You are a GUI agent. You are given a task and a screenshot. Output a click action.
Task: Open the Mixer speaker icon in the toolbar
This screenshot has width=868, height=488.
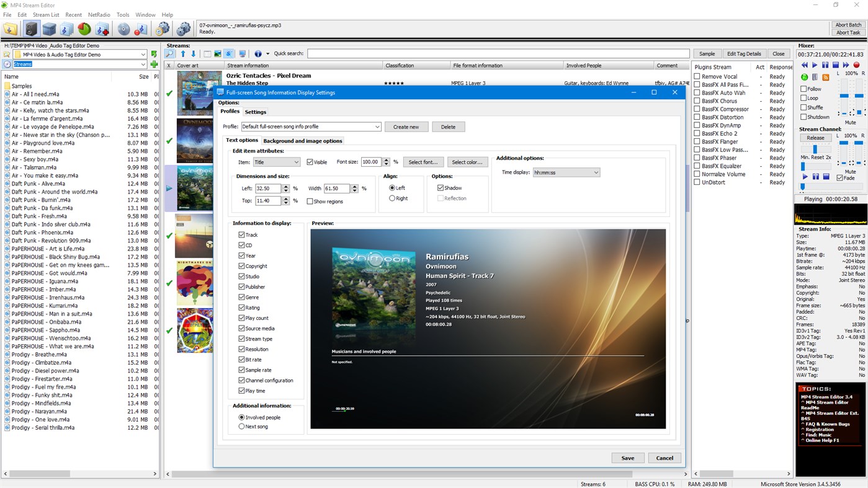click(31, 28)
